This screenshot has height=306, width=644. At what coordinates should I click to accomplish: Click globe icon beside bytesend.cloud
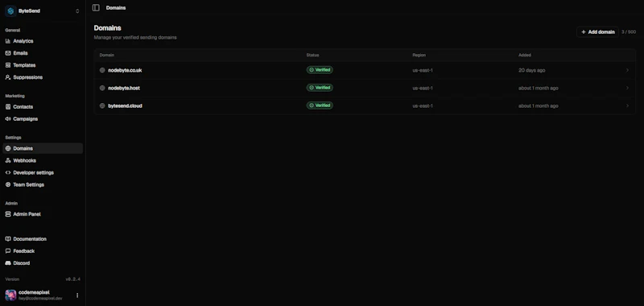click(x=102, y=105)
